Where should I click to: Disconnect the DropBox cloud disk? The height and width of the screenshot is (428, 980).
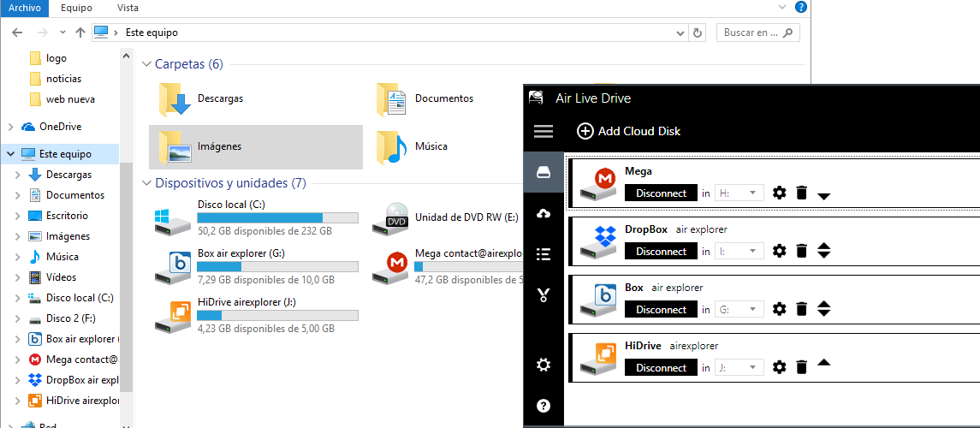pyautogui.click(x=661, y=251)
